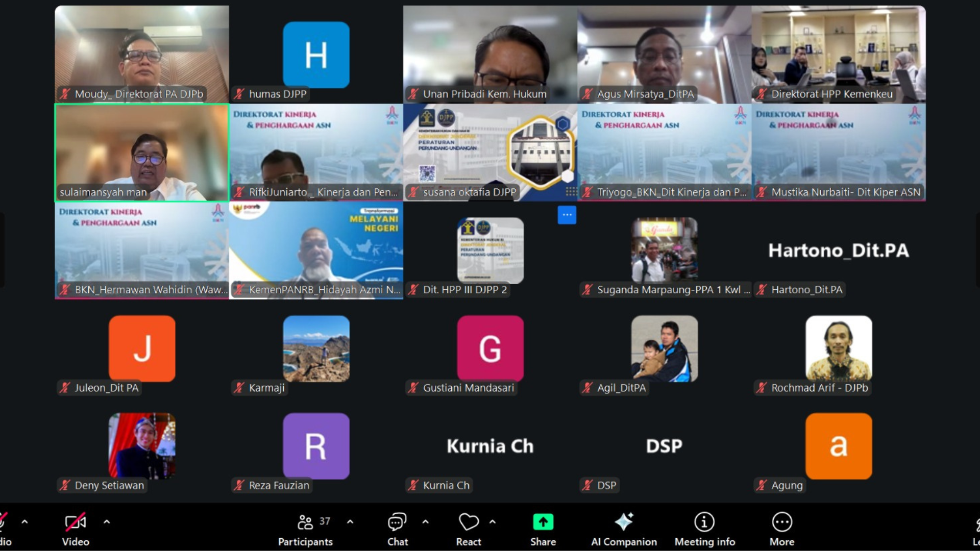Open the Participants panel icon
This screenshot has width=980, height=551.
click(305, 522)
